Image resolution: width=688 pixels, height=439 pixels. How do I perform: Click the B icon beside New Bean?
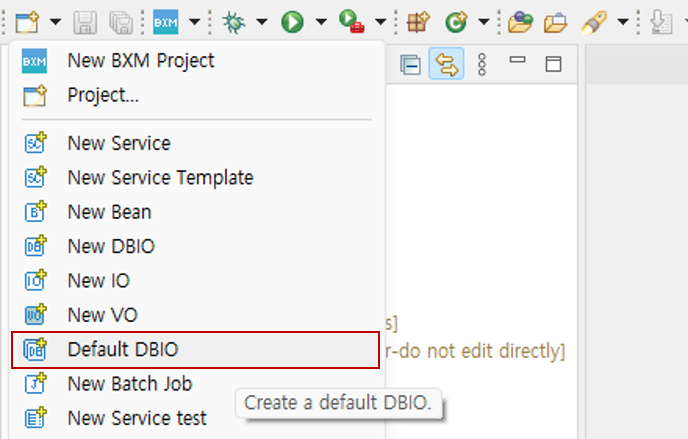click(x=35, y=211)
